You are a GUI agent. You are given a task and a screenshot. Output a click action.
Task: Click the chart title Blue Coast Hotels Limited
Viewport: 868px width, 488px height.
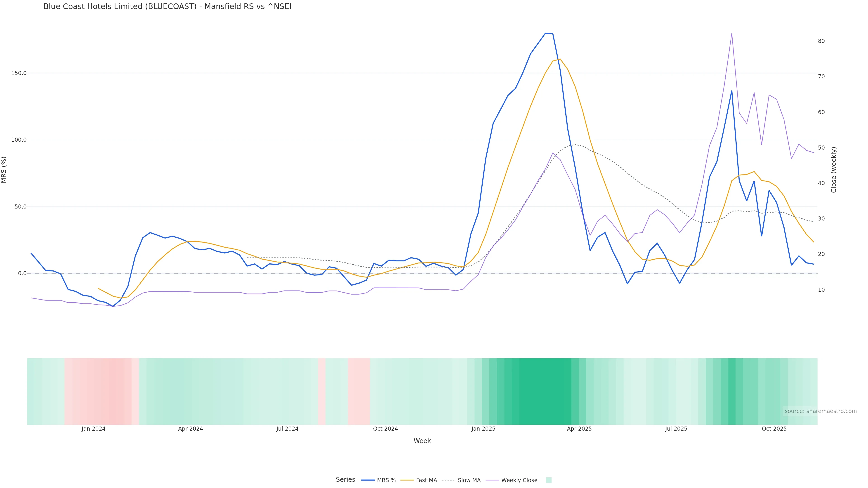[x=167, y=6]
